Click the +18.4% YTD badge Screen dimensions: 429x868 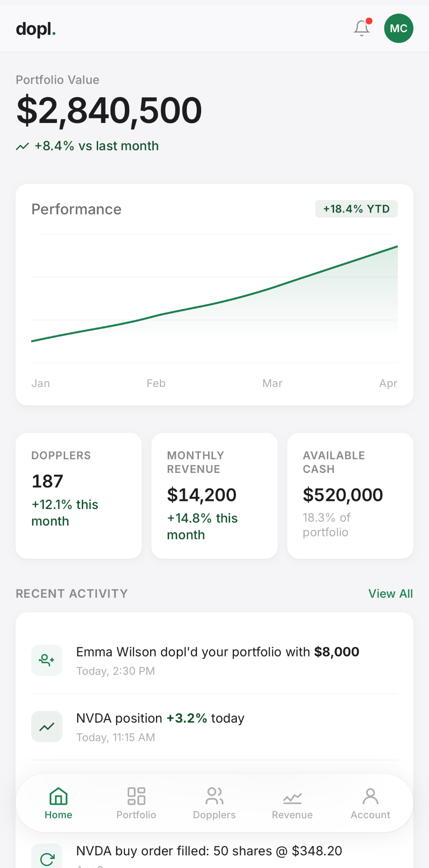[356, 209]
